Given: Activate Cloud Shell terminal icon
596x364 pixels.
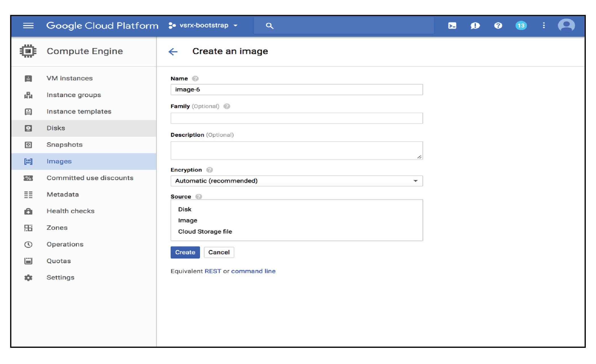Looking at the screenshot, I should tap(452, 26).
